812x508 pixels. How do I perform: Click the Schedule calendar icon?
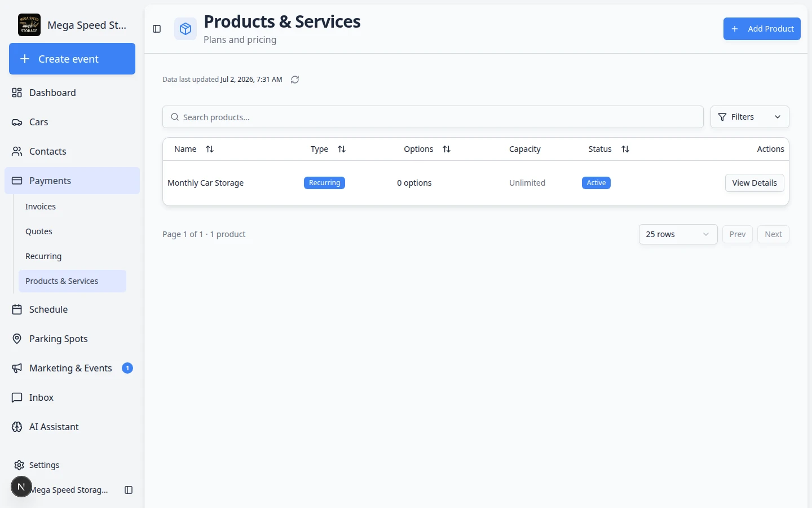coord(17,309)
